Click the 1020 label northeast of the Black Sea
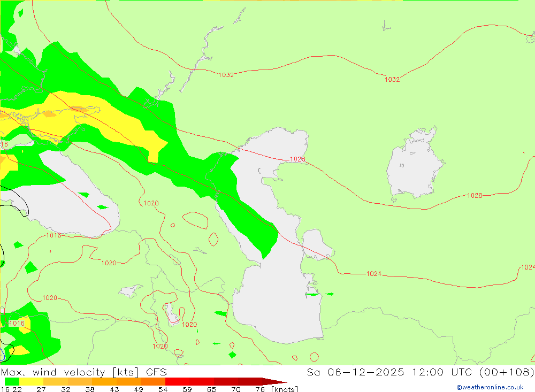Image resolution: width=535 pixels, height=392 pixels. 151,203
